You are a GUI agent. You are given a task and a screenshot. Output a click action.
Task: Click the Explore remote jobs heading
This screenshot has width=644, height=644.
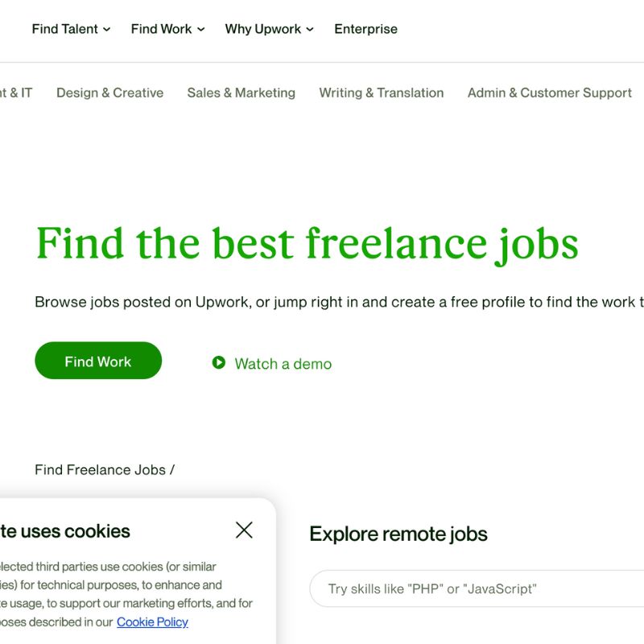click(x=398, y=534)
